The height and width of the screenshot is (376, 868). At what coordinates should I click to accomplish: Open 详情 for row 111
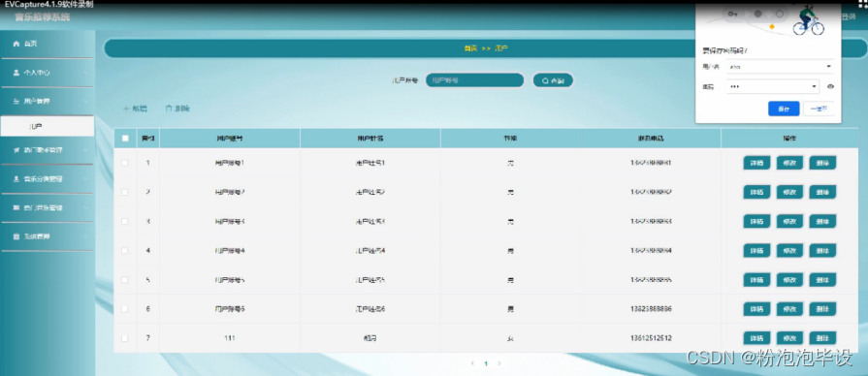click(x=756, y=338)
